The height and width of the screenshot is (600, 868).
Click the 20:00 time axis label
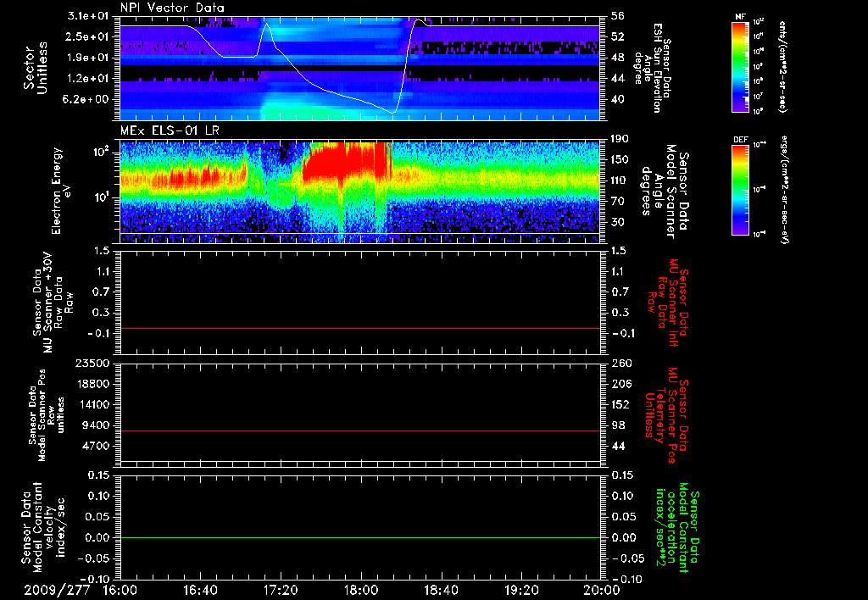pyautogui.click(x=602, y=590)
